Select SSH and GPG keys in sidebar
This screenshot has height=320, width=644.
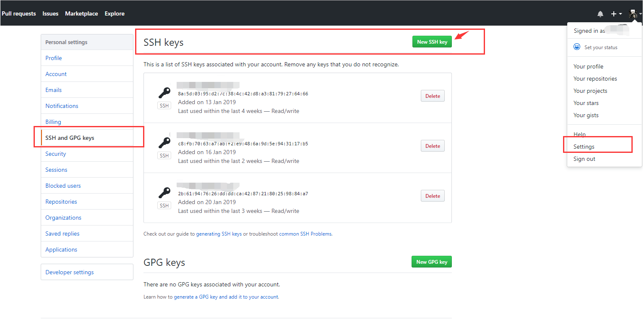coord(87,138)
